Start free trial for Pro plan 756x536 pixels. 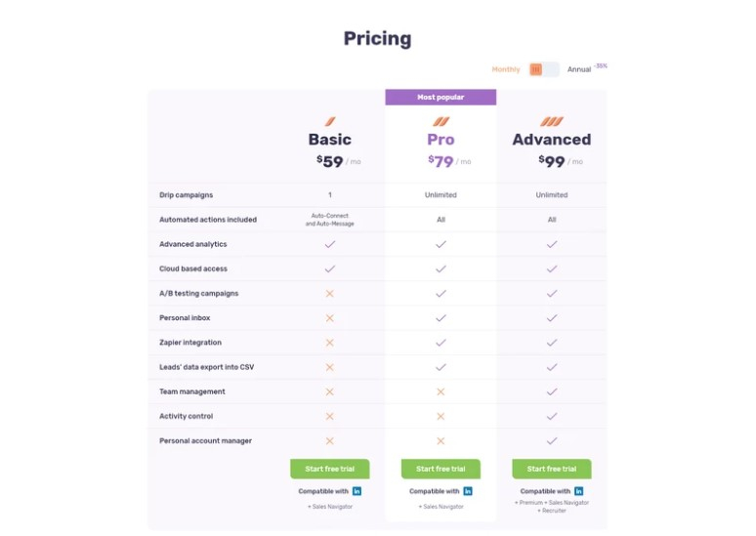tap(441, 469)
